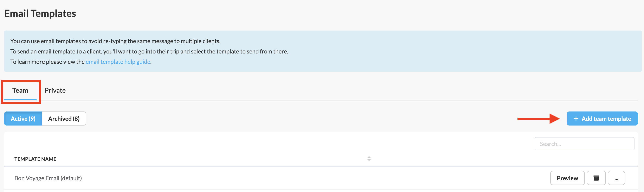This screenshot has height=192, width=644.
Task: Click the Email Templates page heading
Action: click(x=40, y=13)
